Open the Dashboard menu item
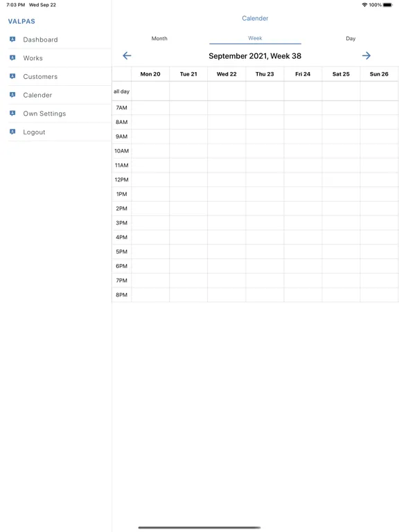The width and height of the screenshot is (399, 532). pos(60,39)
